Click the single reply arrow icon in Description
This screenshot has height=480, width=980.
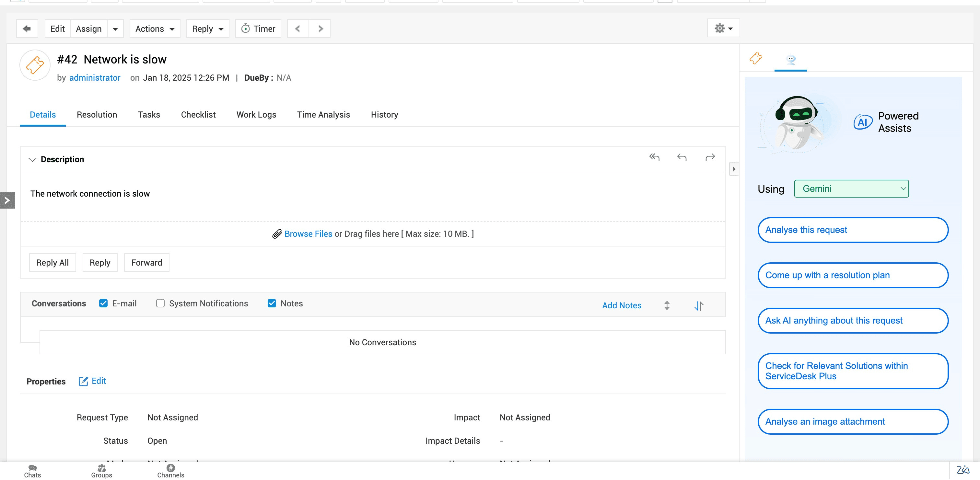point(682,157)
